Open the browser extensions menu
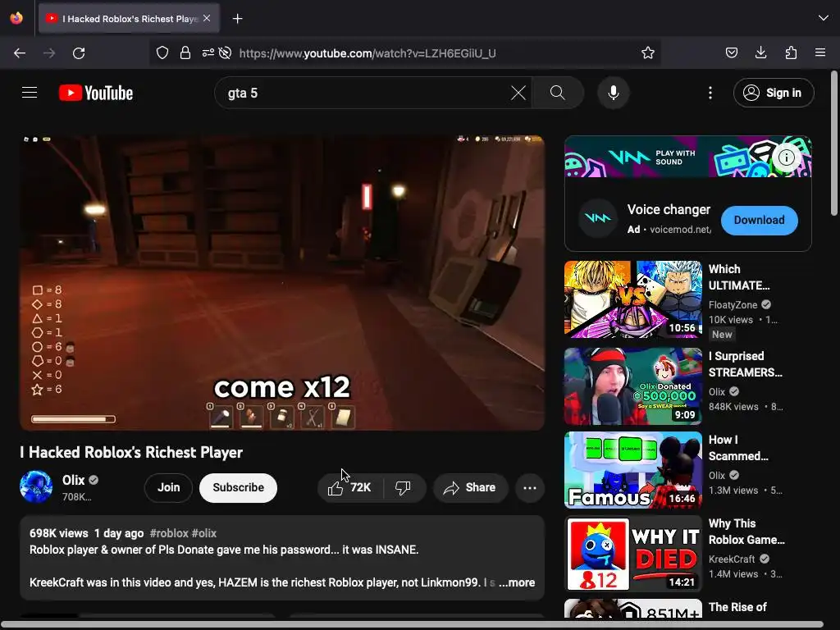 click(x=791, y=52)
